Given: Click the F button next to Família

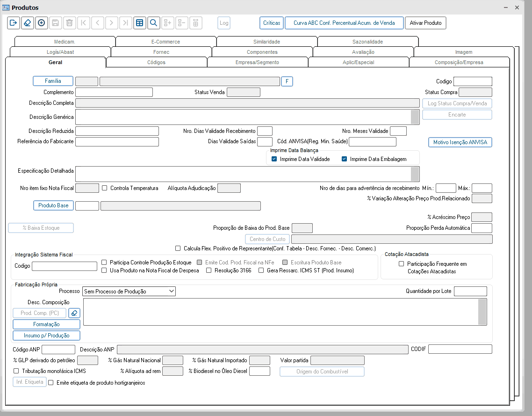Looking at the screenshot, I should coord(287,81).
